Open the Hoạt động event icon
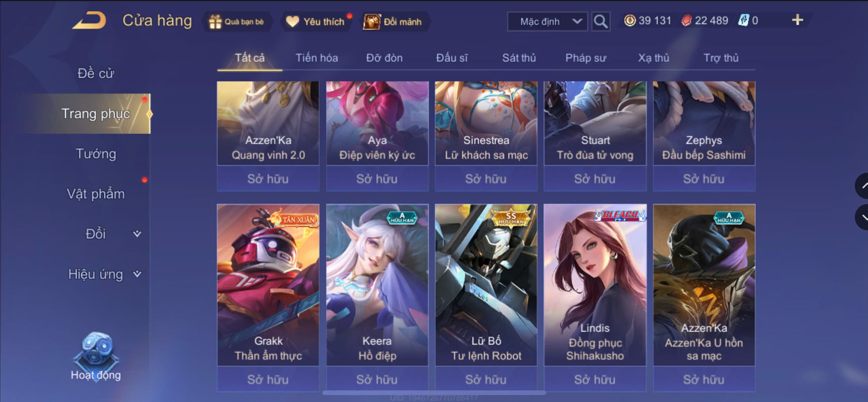This screenshot has height=402, width=868. pyautogui.click(x=96, y=356)
